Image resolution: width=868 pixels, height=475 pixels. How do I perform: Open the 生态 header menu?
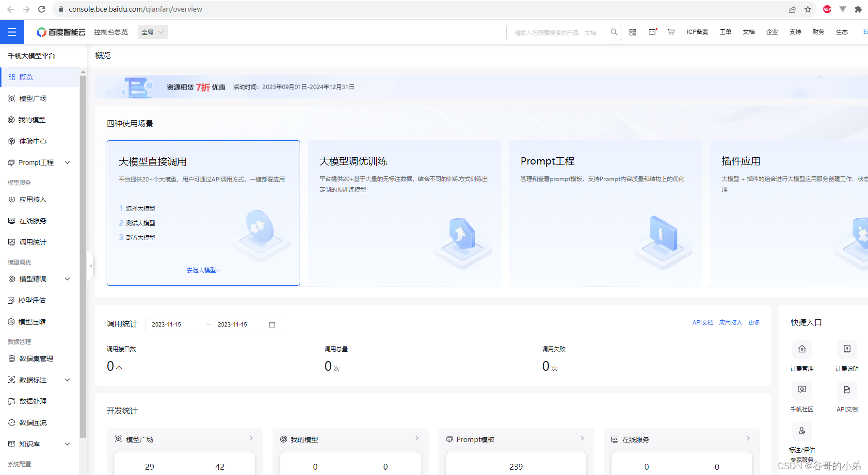(842, 32)
